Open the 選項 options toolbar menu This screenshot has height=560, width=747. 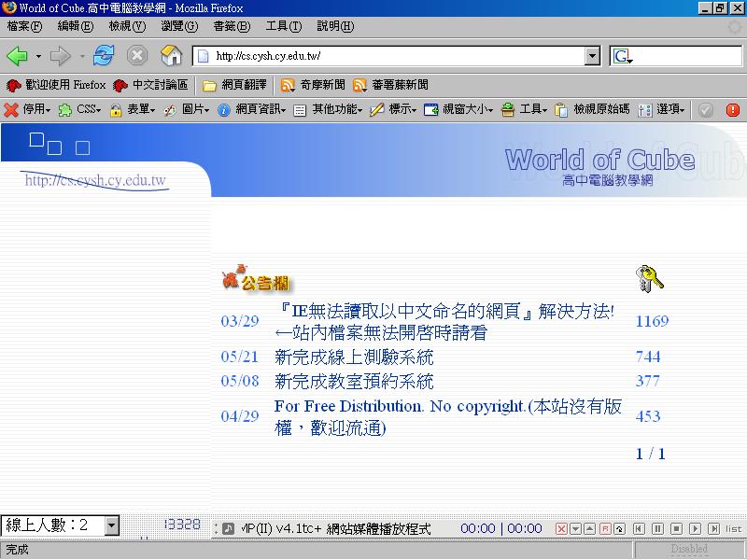pyautogui.click(x=661, y=109)
